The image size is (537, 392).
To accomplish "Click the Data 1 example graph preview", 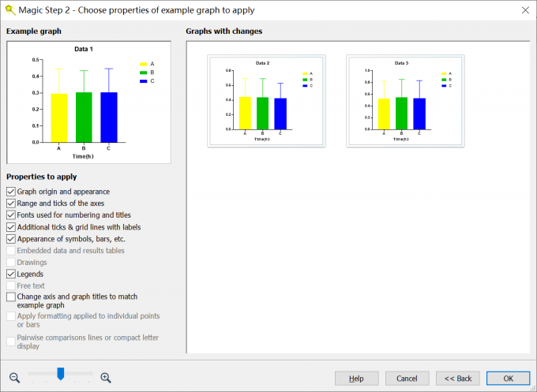I will [x=88, y=103].
